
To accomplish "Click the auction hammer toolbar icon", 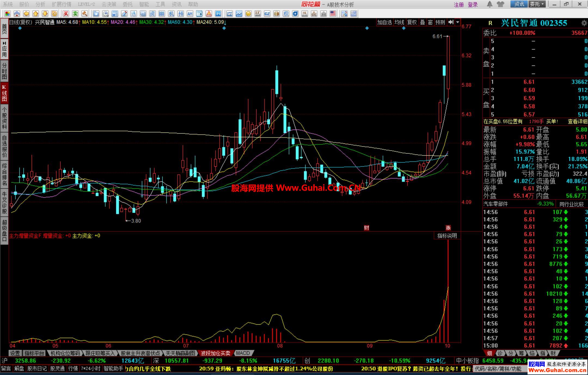I will (85, 14).
